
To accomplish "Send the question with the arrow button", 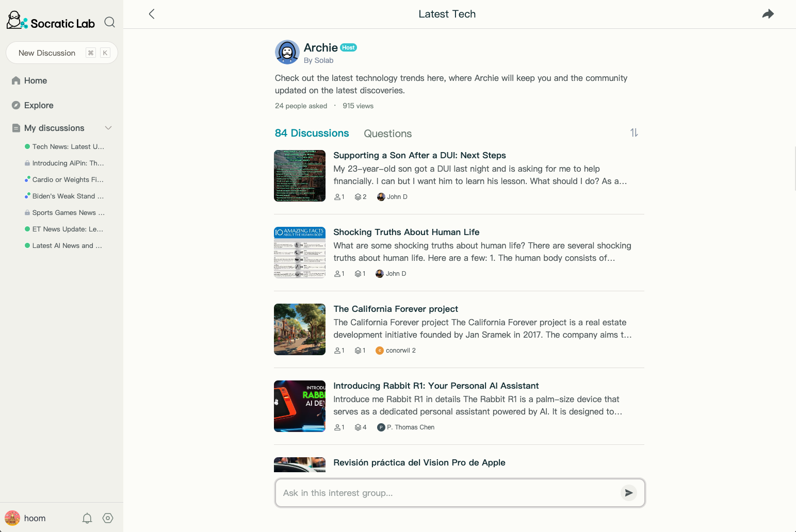I will (629, 493).
